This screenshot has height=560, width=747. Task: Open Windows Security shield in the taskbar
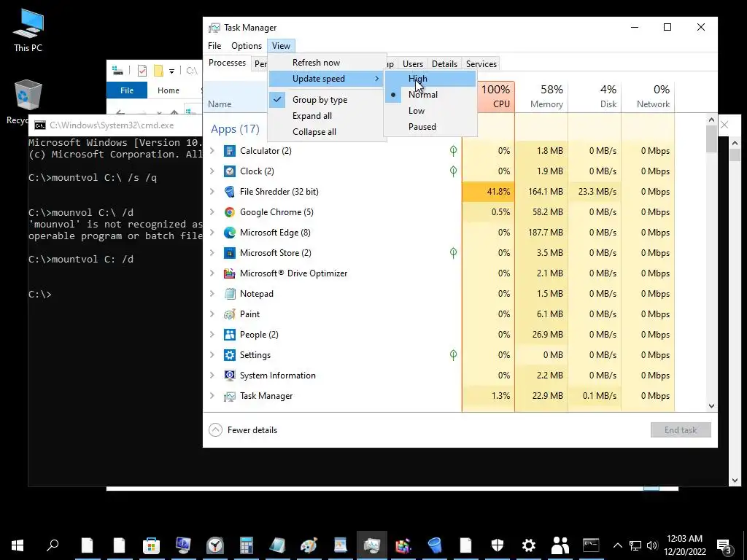point(497,545)
